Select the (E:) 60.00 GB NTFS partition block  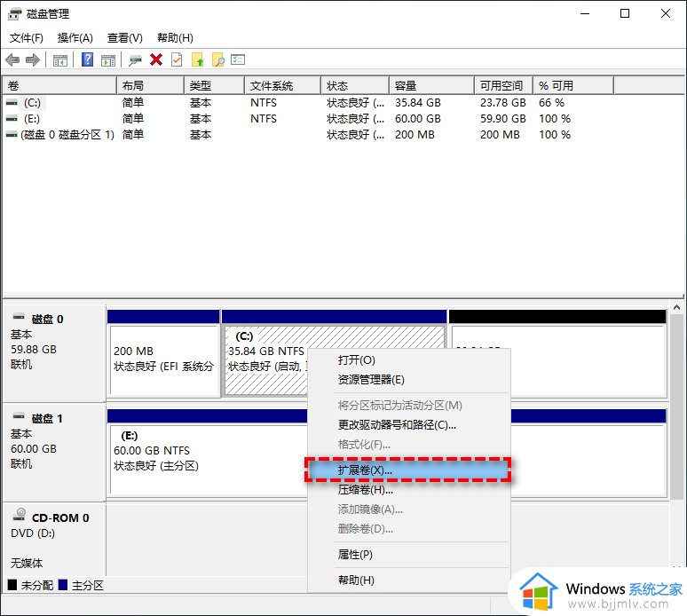point(207,453)
